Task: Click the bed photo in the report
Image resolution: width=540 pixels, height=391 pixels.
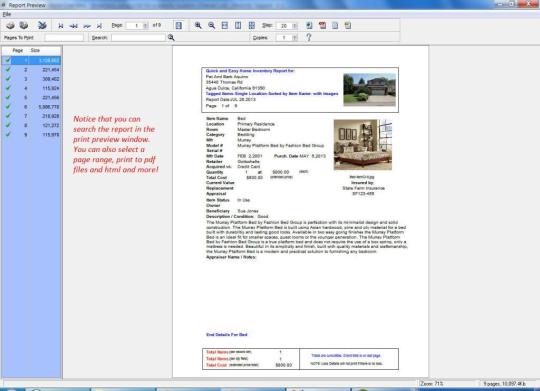Action: 363,145
